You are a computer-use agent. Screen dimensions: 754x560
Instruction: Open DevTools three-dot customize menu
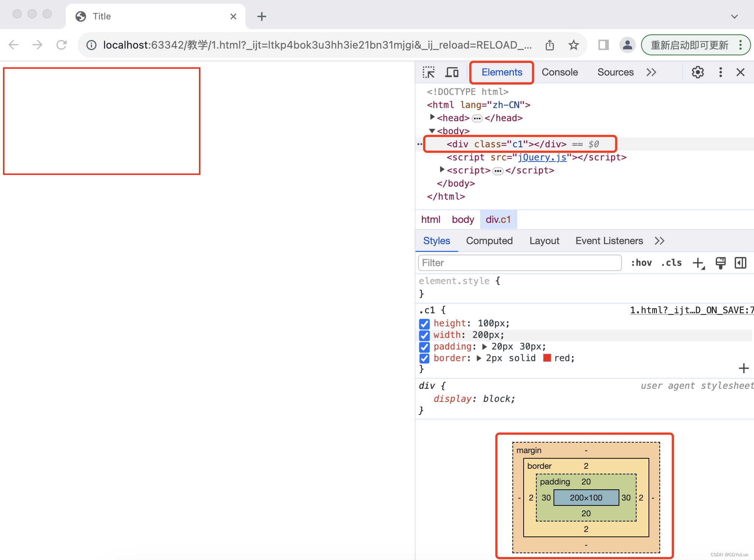tap(720, 72)
